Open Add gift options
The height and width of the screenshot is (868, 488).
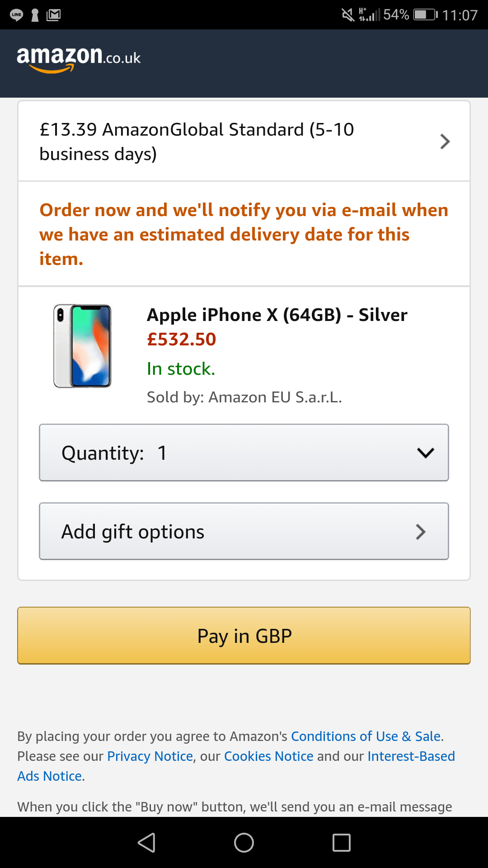244,532
